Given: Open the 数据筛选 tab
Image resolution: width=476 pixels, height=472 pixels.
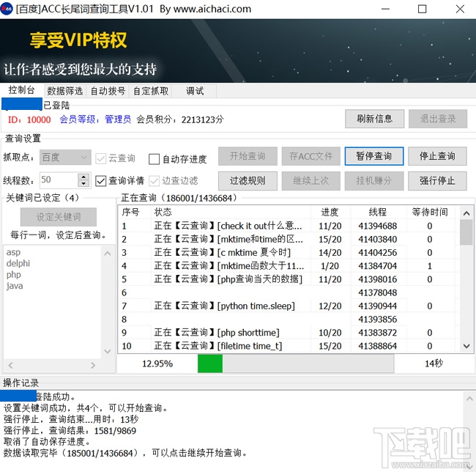Looking at the screenshot, I should pyautogui.click(x=64, y=91).
